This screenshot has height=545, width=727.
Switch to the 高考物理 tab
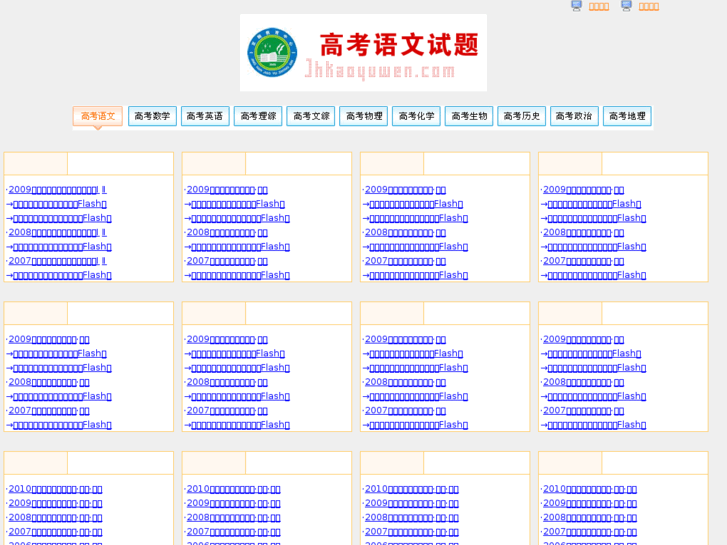pos(364,116)
